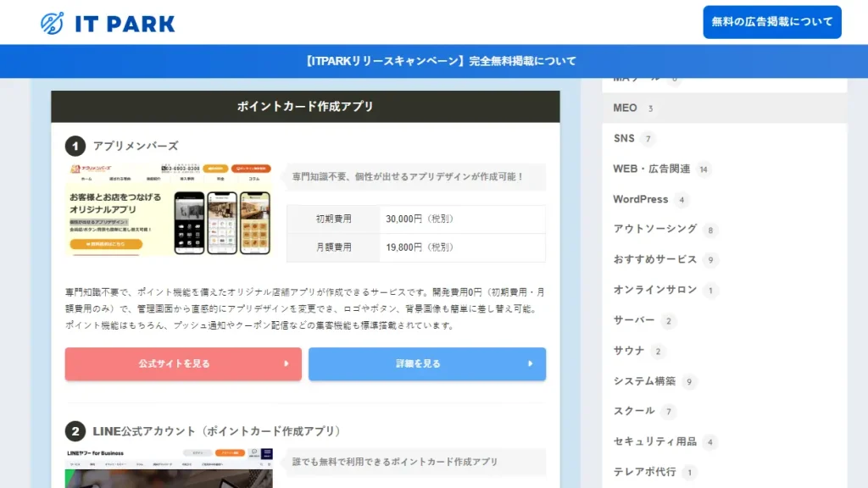This screenshot has height=488, width=868.
Task: Open the セキュリティ用品 category
Action: [724, 441]
